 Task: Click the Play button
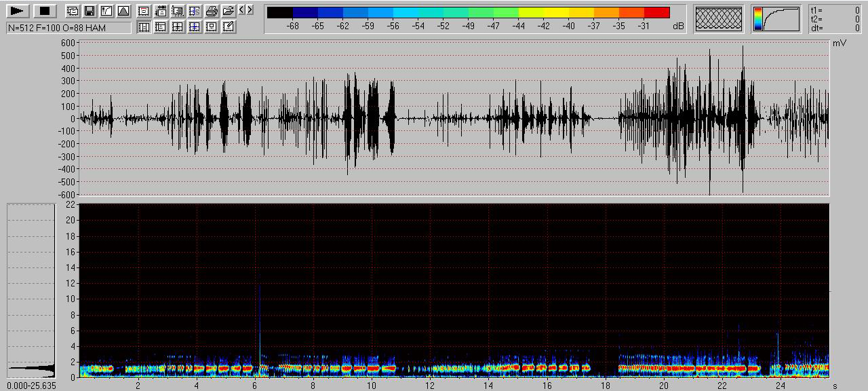pyautogui.click(x=18, y=11)
